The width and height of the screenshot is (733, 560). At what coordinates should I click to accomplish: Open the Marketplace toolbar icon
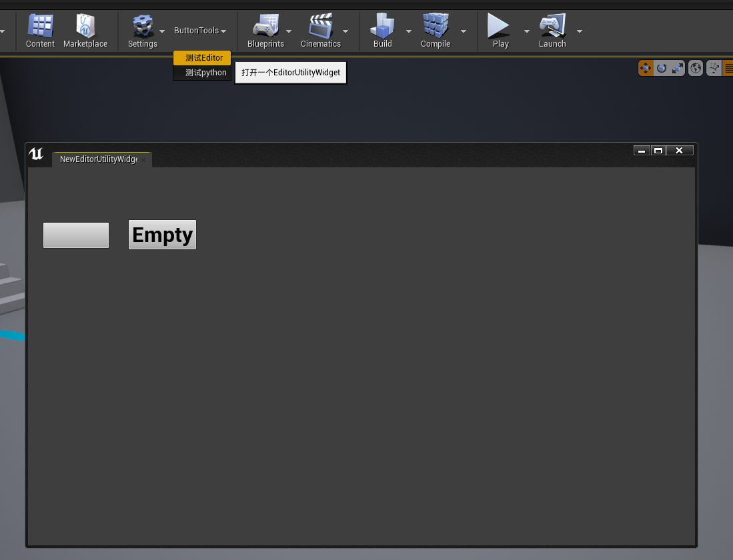[x=85, y=27]
